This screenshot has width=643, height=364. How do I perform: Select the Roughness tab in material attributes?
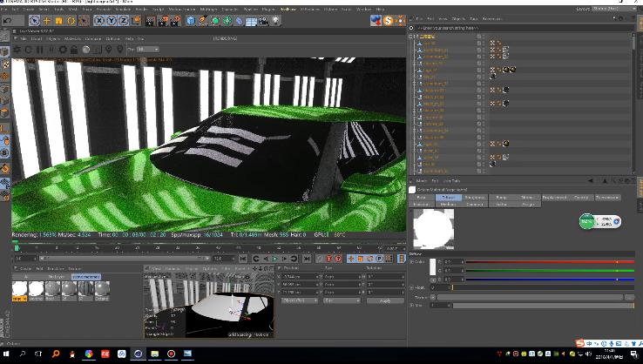(x=475, y=198)
